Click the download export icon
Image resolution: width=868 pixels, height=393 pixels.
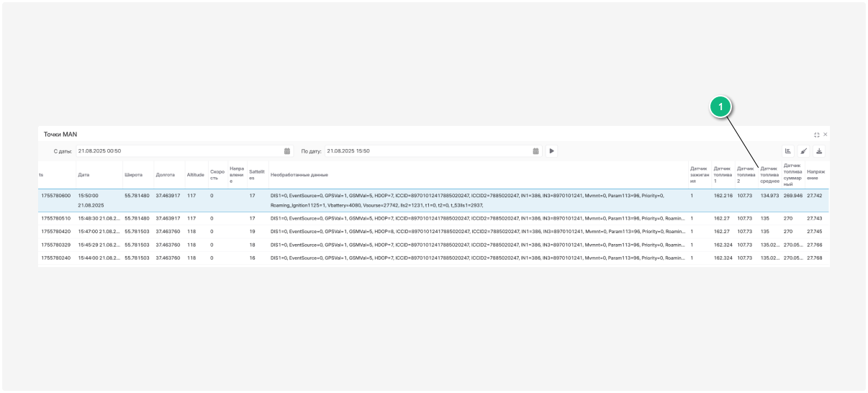click(819, 151)
